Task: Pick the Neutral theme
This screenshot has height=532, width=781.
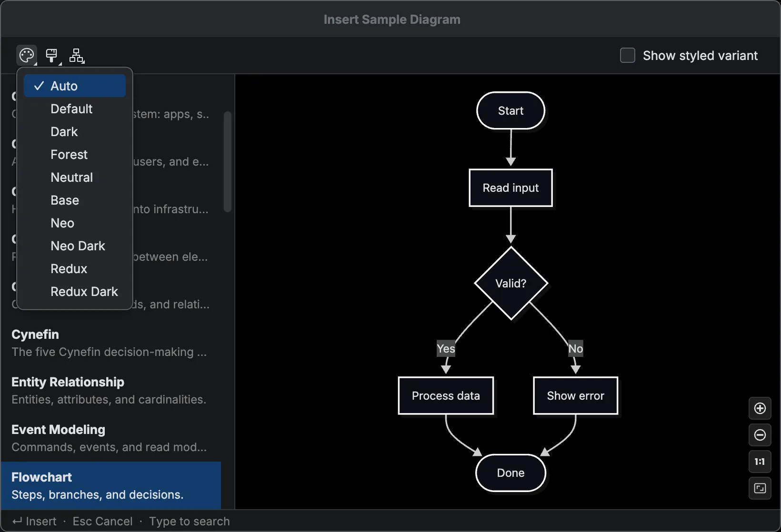Action: [75, 177]
